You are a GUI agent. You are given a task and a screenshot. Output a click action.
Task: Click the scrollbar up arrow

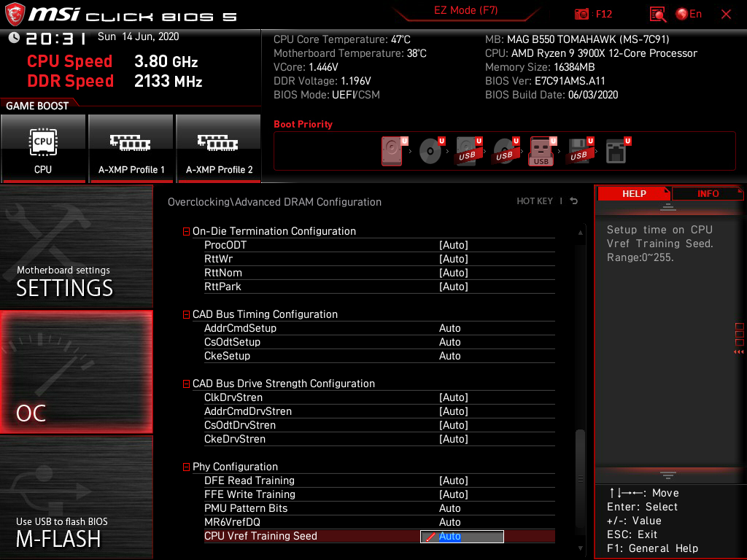coord(580,233)
